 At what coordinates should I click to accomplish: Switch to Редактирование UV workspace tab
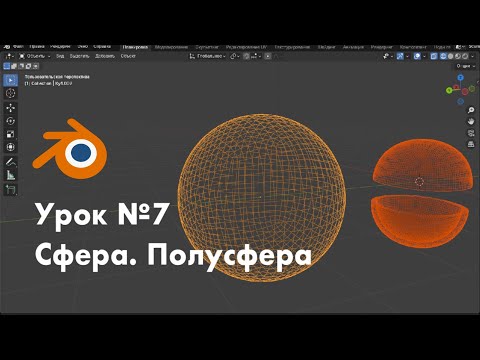pos(246,47)
